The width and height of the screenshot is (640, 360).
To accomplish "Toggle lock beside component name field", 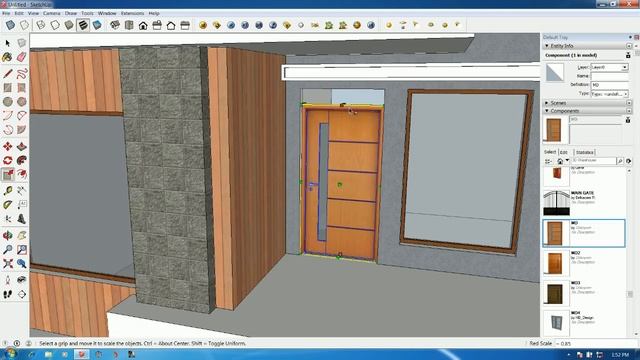I will coord(628,120).
